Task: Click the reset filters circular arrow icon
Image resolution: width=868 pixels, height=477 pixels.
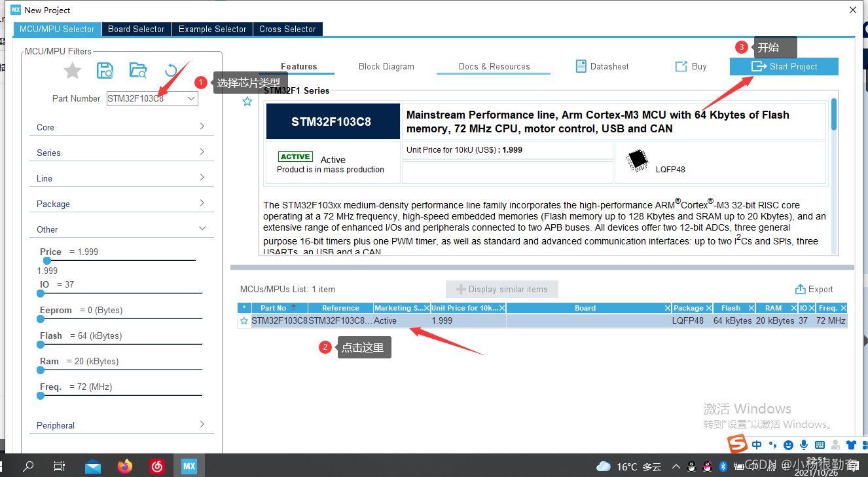Action: (x=171, y=71)
